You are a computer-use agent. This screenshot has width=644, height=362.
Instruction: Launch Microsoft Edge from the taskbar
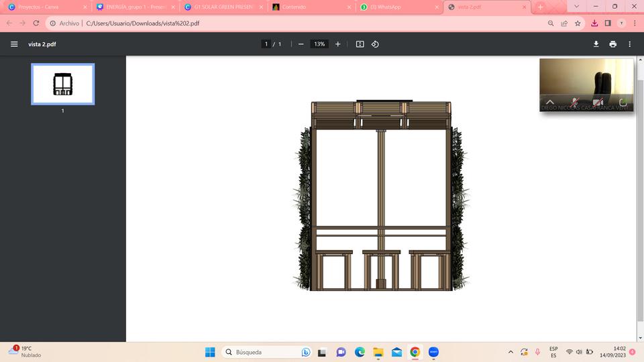pyautogui.click(x=360, y=352)
